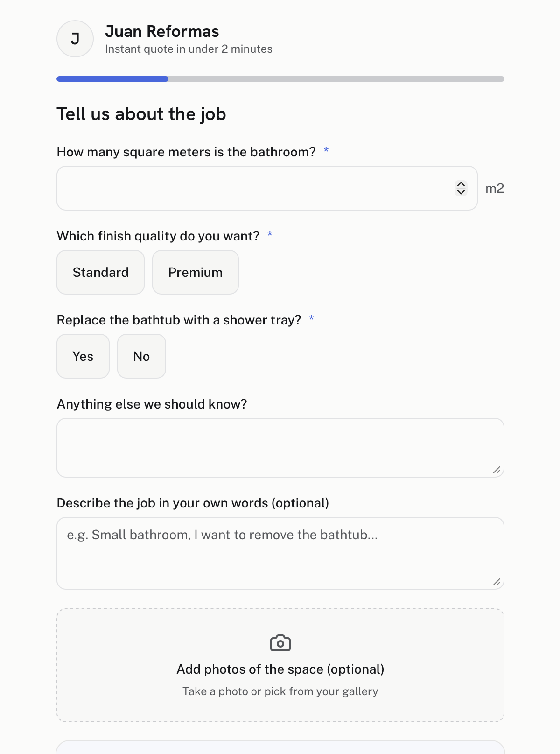Click the camera icon in upload area
The image size is (560, 754).
coord(280,643)
